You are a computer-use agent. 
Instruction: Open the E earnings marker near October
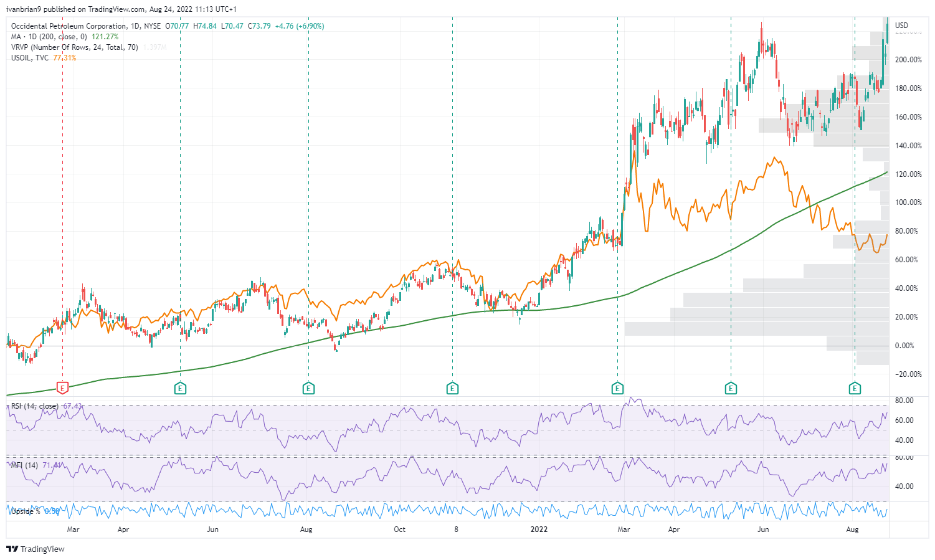click(x=452, y=387)
